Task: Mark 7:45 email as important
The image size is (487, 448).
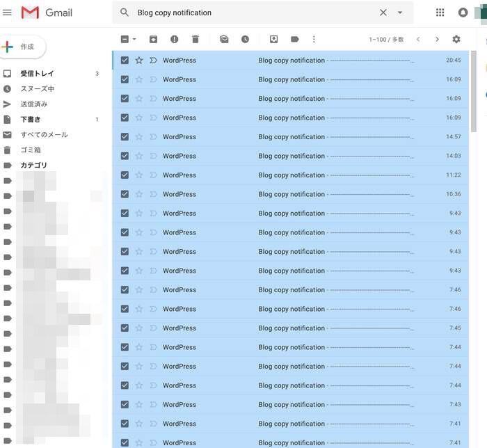Action: coord(153,328)
